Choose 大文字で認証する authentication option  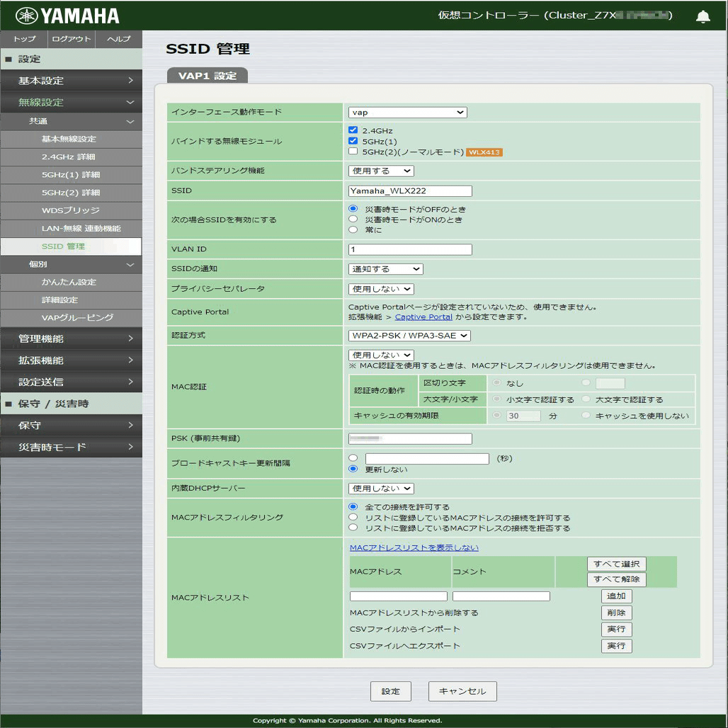tap(586, 399)
